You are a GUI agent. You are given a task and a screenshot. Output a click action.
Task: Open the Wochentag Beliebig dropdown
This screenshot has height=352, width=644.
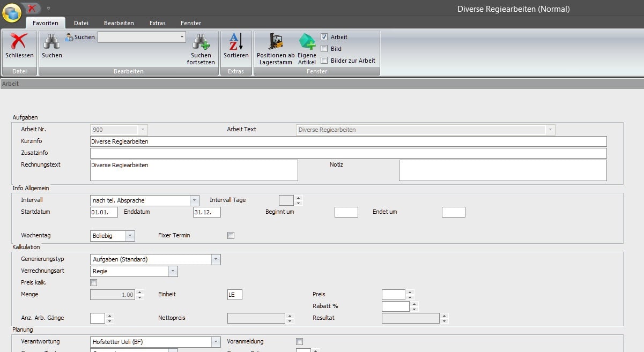130,236
